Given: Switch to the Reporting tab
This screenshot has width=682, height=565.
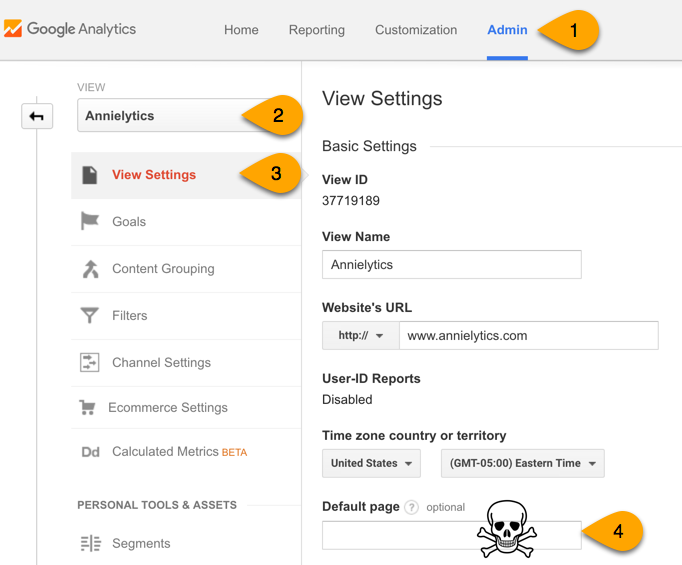Looking at the screenshot, I should point(317,30).
